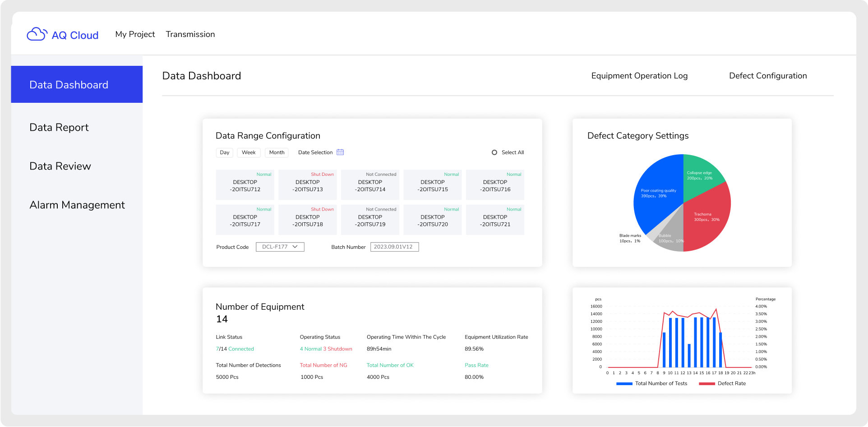Go to Data Report in sidebar
This screenshot has height=427, width=868.
(x=59, y=128)
